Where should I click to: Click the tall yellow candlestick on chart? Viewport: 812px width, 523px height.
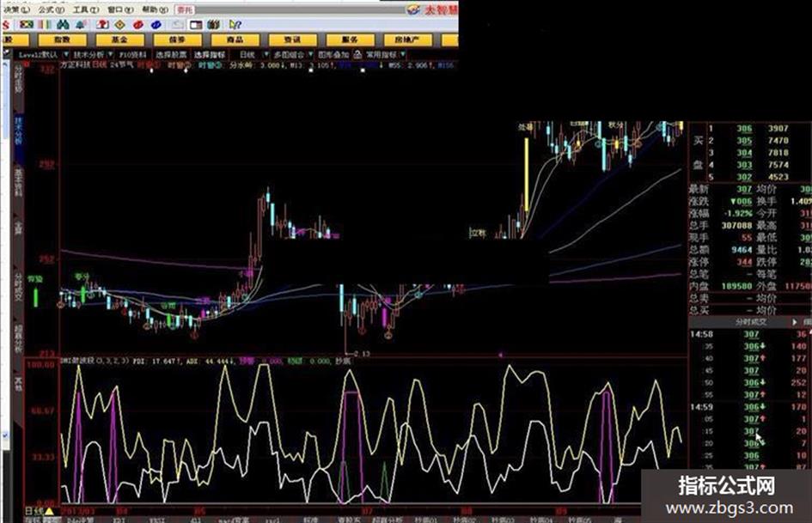(527, 175)
